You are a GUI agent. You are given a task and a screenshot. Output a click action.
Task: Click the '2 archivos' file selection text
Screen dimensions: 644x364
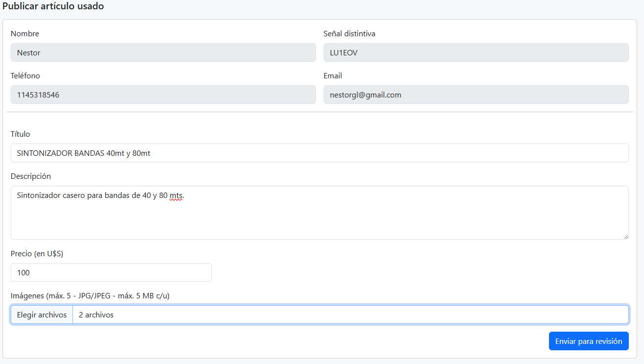[x=96, y=315]
